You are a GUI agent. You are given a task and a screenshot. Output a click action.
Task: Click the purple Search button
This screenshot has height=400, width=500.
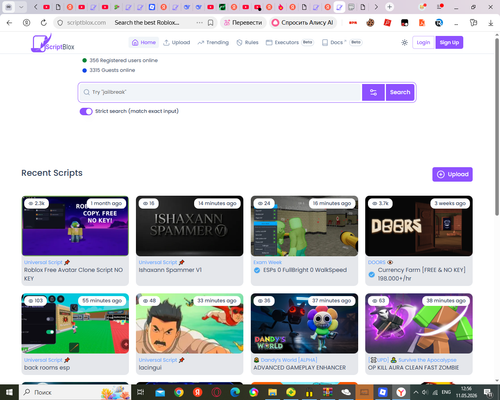click(x=400, y=92)
